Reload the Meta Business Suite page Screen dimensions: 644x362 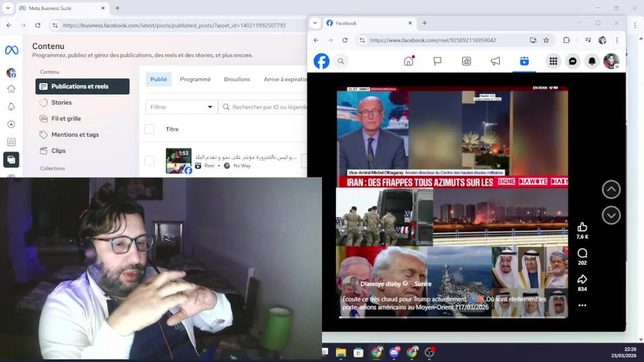[x=38, y=25]
